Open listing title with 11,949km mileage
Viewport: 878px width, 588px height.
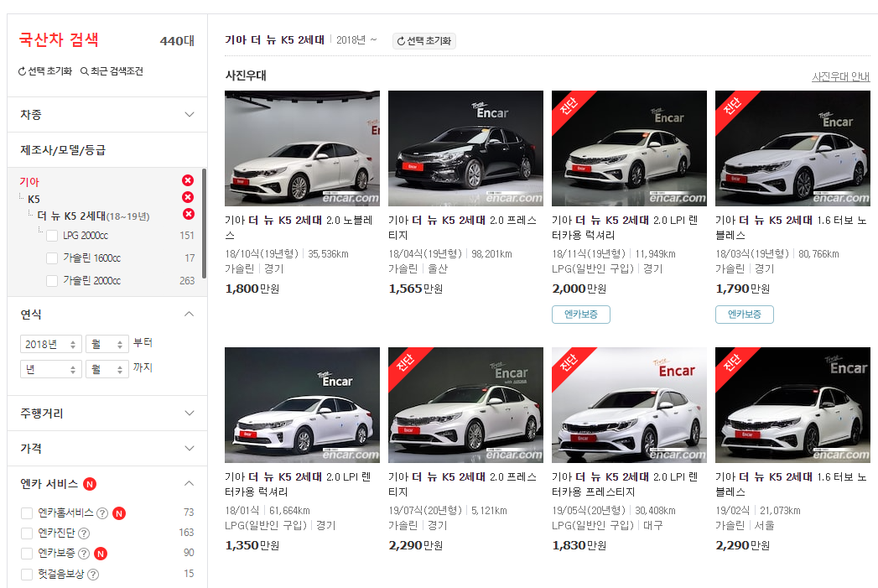click(x=625, y=227)
